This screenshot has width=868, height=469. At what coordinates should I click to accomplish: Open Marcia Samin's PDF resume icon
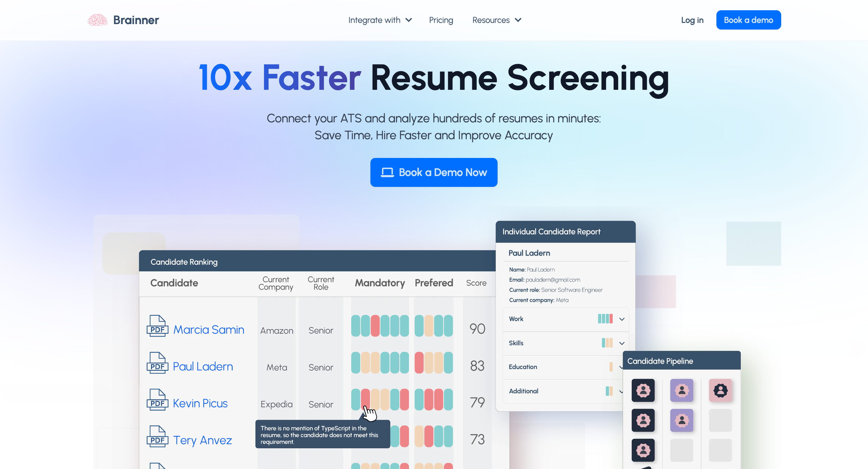tap(157, 326)
